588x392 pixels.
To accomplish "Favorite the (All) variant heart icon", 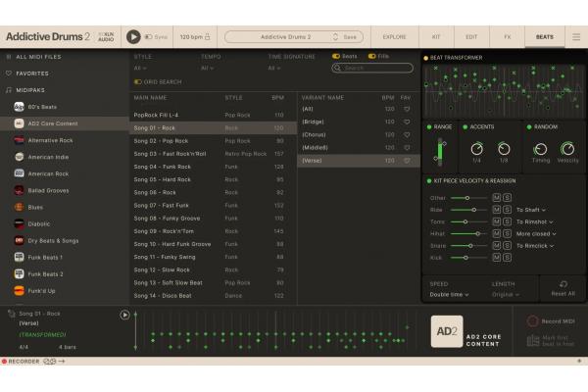I will 407,109.
